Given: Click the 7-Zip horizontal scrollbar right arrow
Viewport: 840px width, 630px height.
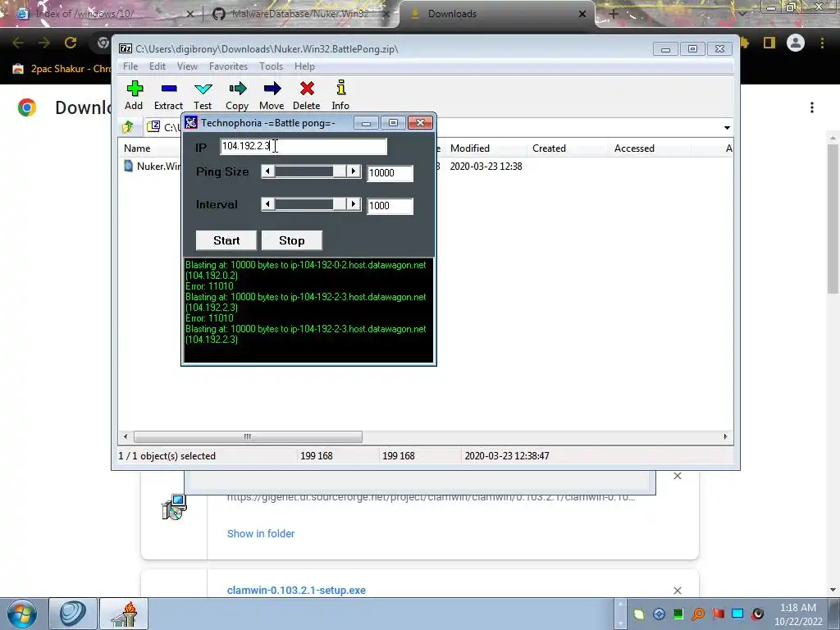Looking at the screenshot, I should (725, 436).
